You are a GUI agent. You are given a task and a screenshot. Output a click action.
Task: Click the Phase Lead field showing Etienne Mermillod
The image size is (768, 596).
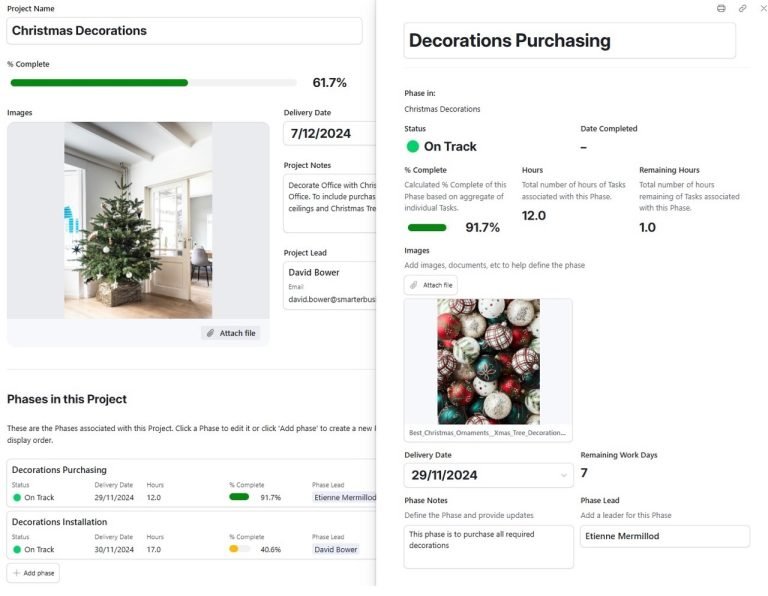click(x=664, y=537)
